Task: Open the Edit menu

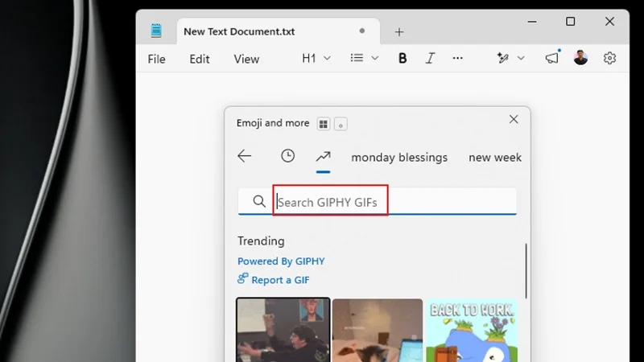Action: pos(199,59)
